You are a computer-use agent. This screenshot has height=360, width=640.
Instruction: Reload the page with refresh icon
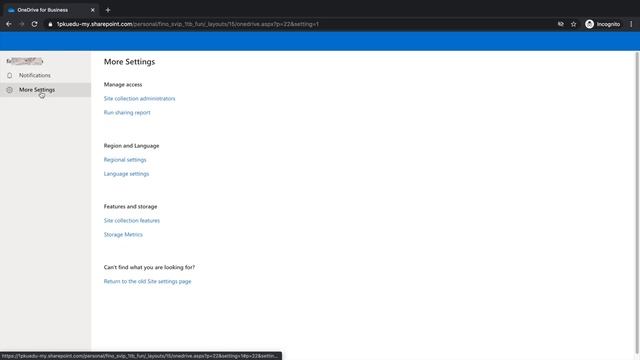tap(35, 24)
